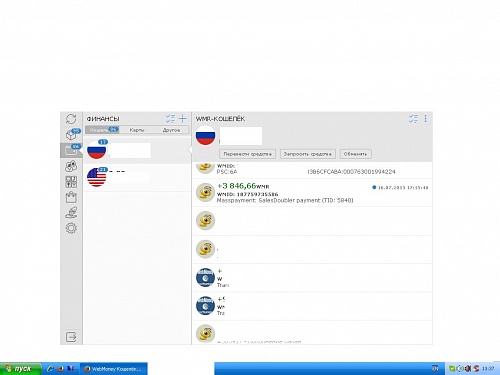
Task: Click the large Russian flag wallet avatar
Action: (x=205, y=135)
